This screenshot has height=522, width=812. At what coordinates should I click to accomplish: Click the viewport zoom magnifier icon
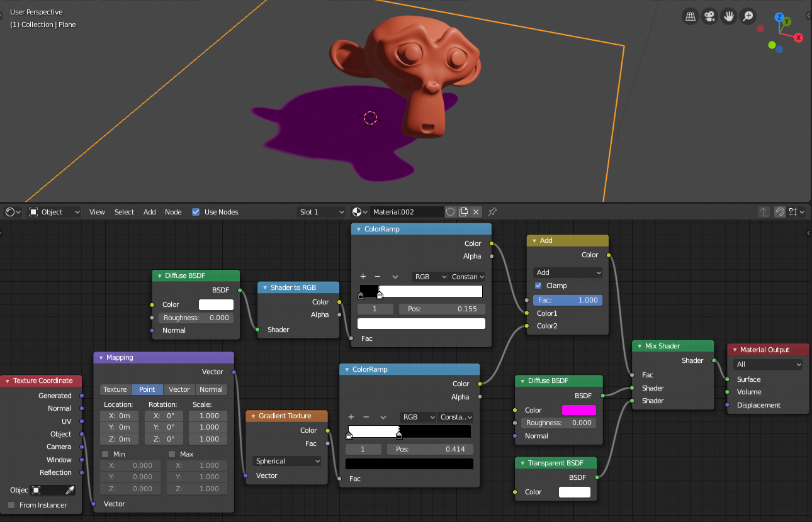tap(748, 16)
